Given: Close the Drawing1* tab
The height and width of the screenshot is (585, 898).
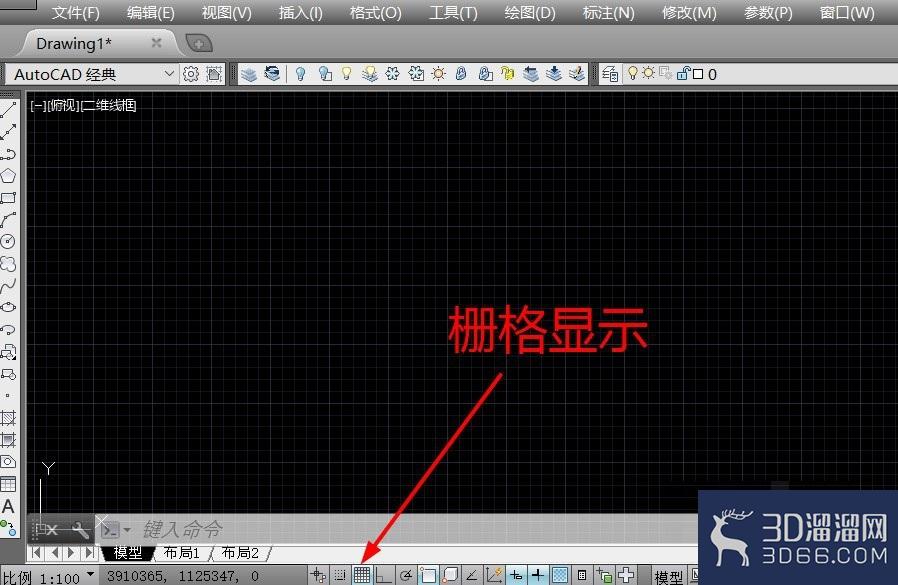Looking at the screenshot, I should pyautogui.click(x=156, y=42).
